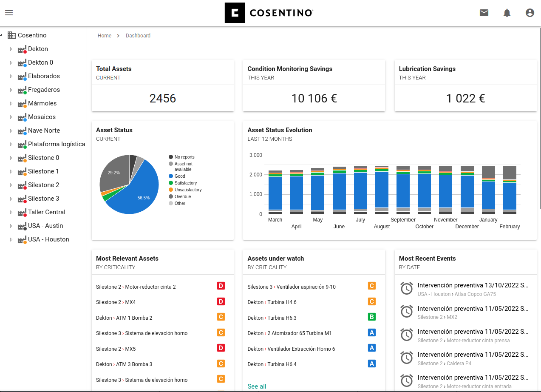Click criticality D badge for Motor-reductor cinta 2
Image resolution: width=541 pixels, height=392 pixels.
[221, 286]
